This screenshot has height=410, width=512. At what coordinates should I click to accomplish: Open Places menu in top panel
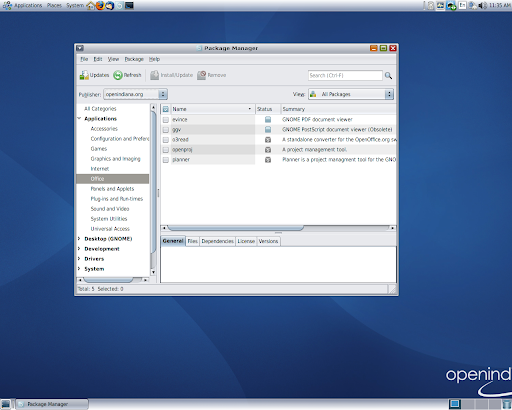[54, 5]
